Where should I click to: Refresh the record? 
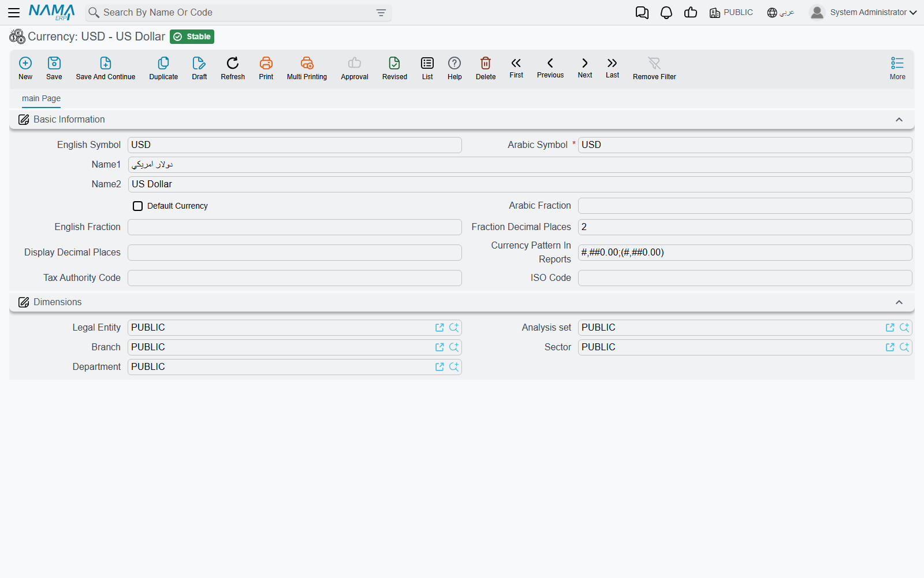pyautogui.click(x=233, y=68)
